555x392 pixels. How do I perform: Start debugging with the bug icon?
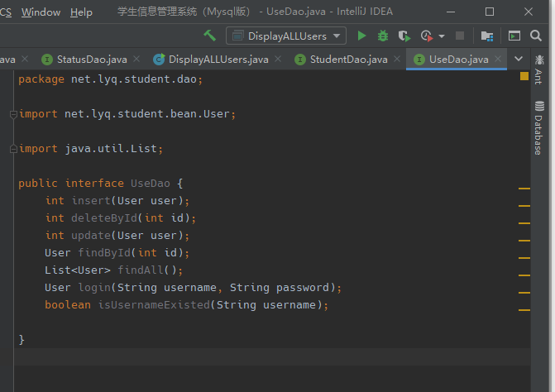(383, 36)
